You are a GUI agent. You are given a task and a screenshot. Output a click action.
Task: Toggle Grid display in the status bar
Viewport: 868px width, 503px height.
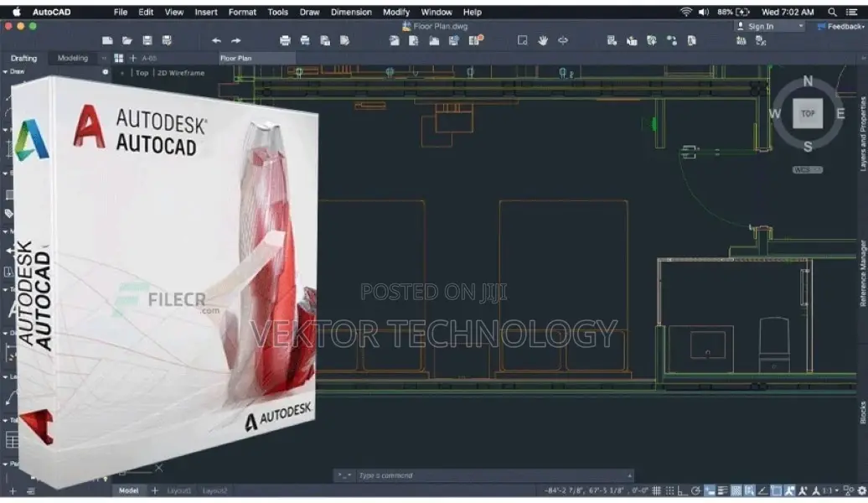coord(657,490)
